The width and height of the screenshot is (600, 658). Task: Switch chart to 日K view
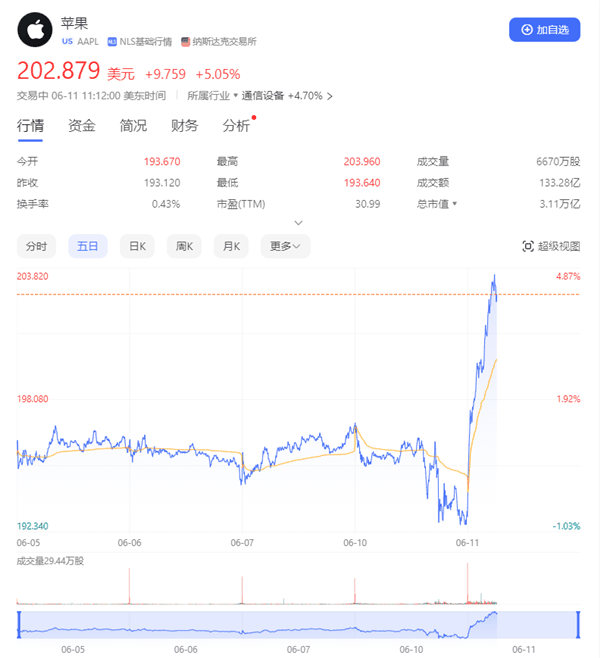point(137,246)
